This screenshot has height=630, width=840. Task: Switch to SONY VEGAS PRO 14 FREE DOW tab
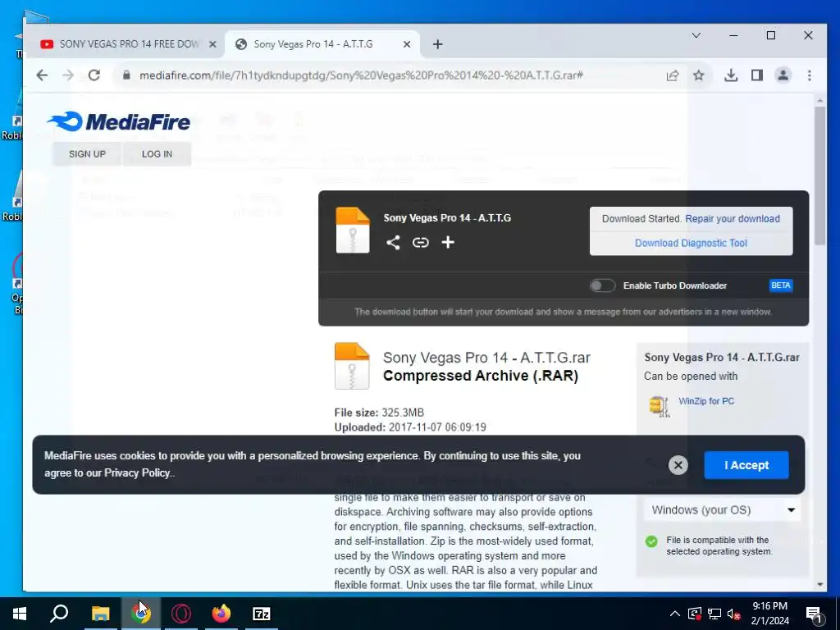(129, 44)
